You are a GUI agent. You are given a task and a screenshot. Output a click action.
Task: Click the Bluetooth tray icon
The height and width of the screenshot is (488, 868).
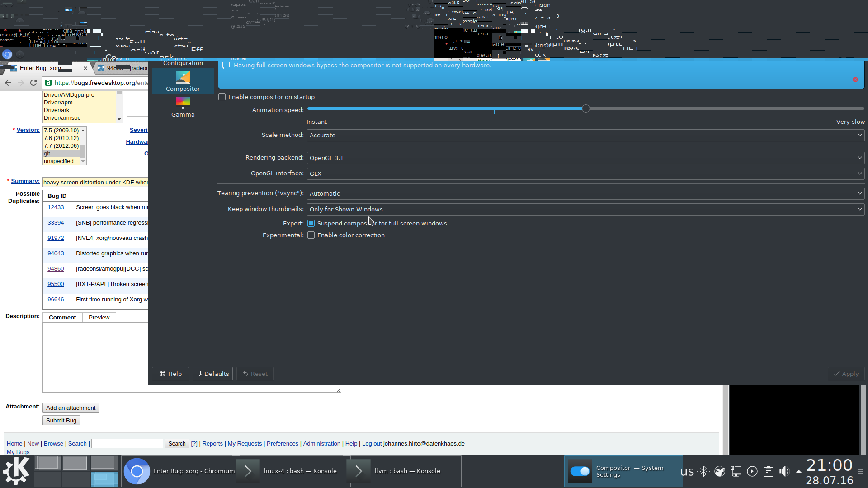[703, 471]
